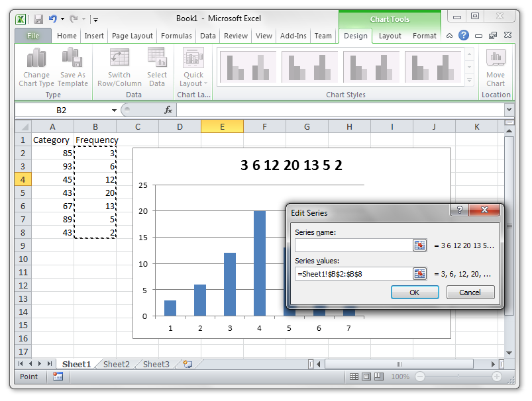Move Chart Styles gallery down one row
This screenshot has height=401, width=532.
pos(469,67)
